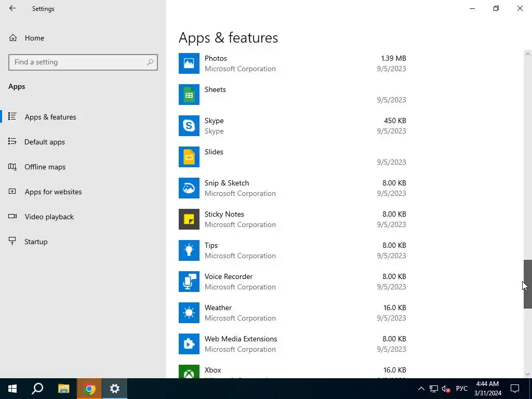Click the Apps for websites sidebar icon
This screenshot has height=399, width=532.
point(12,191)
